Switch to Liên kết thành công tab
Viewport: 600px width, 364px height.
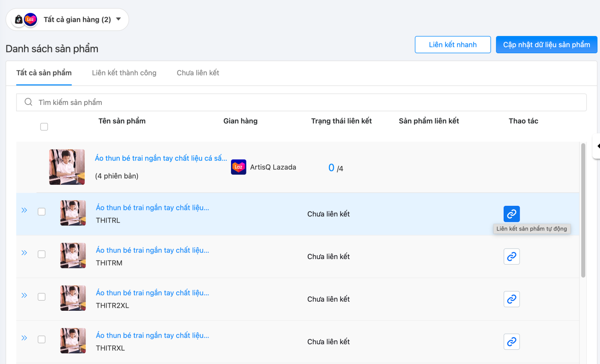[x=124, y=73]
